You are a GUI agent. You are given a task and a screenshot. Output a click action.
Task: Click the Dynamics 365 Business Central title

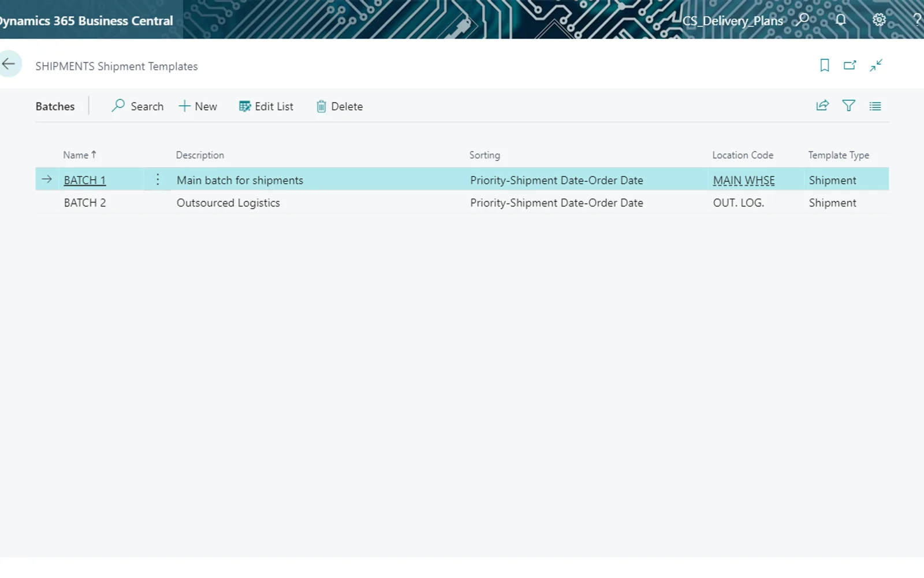point(87,21)
